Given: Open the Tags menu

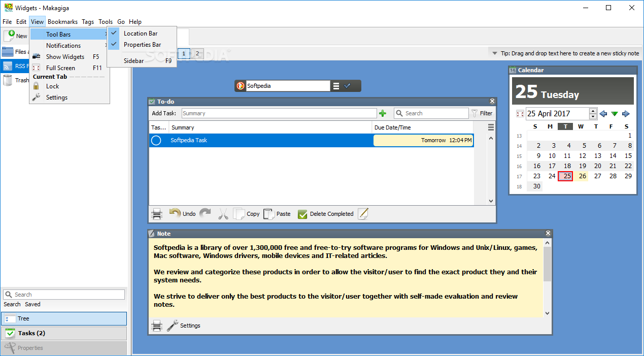Looking at the screenshot, I should [88, 22].
